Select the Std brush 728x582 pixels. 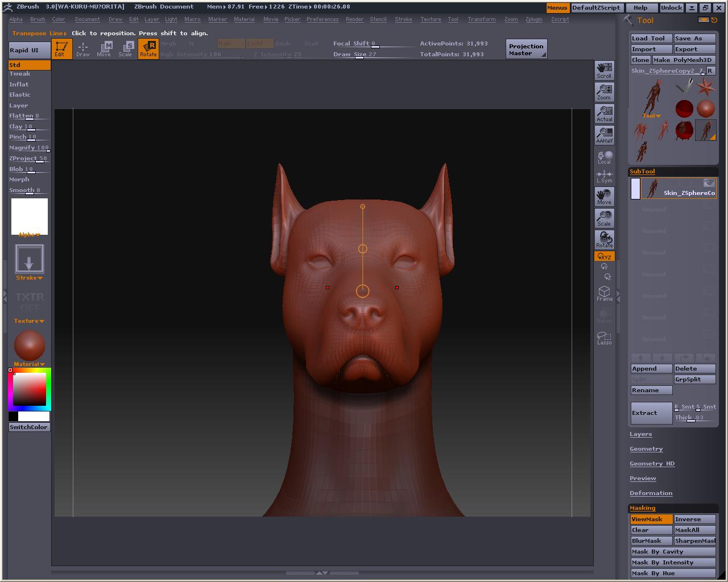click(30, 65)
